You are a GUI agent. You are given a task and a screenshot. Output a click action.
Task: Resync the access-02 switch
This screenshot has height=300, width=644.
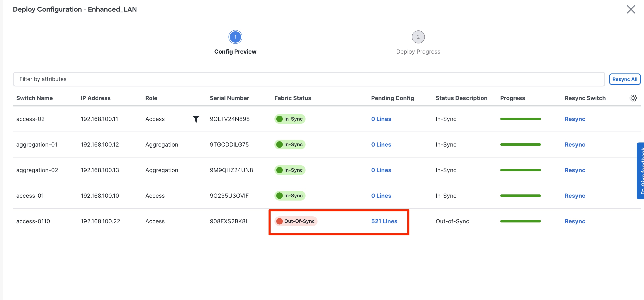pos(574,119)
